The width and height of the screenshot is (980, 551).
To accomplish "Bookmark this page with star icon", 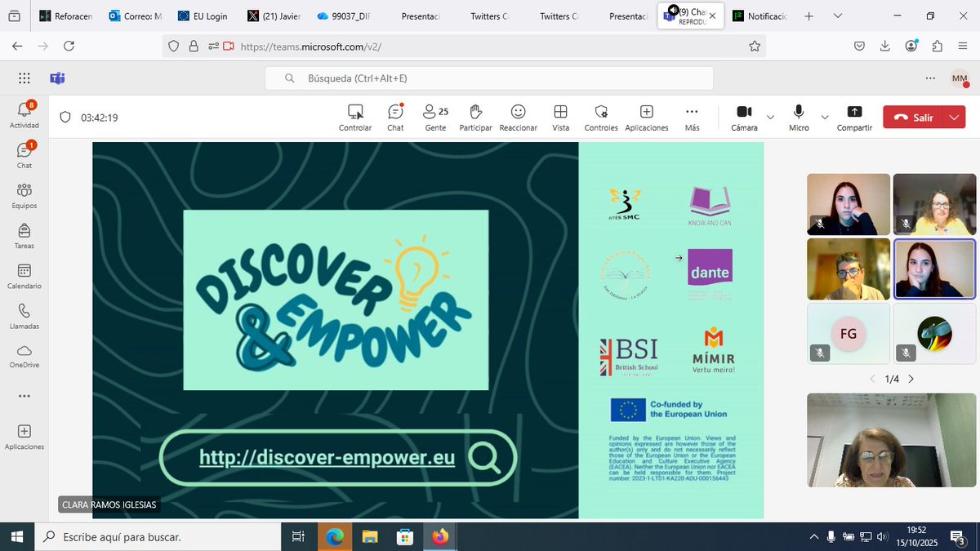I will [x=755, y=47].
